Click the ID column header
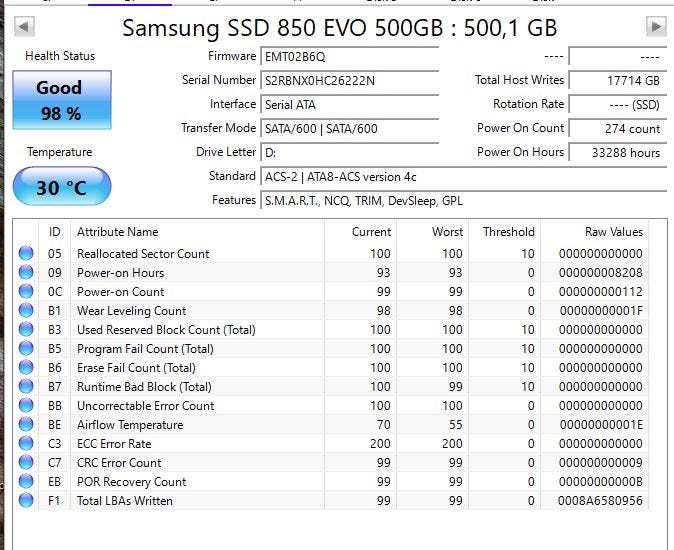 coord(55,232)
